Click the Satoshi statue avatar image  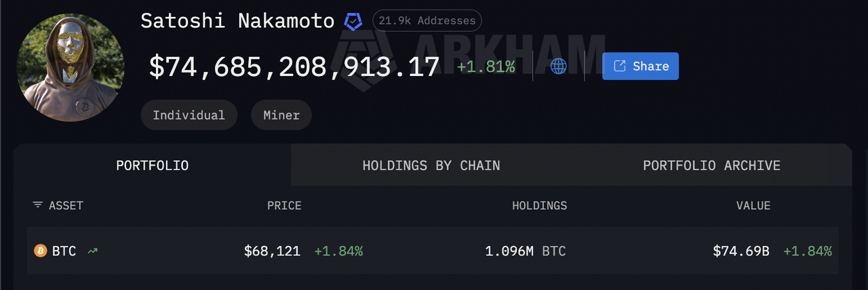(x=71, y=68)
